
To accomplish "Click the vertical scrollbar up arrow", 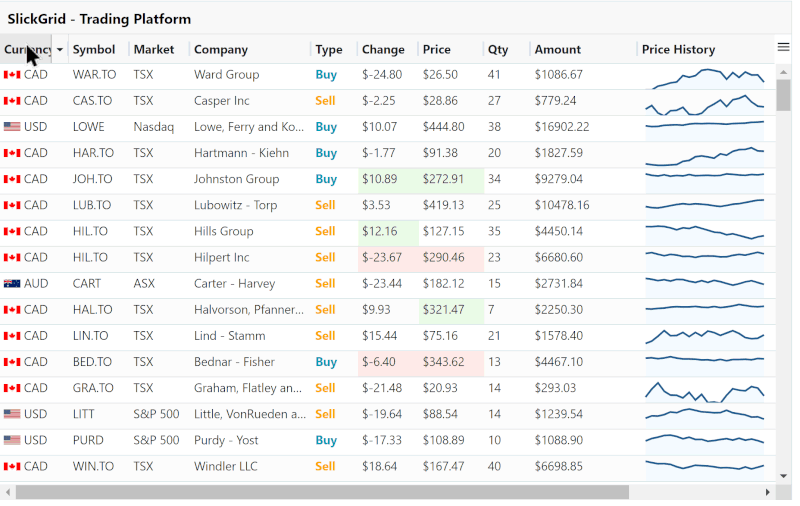I will 783,72.
